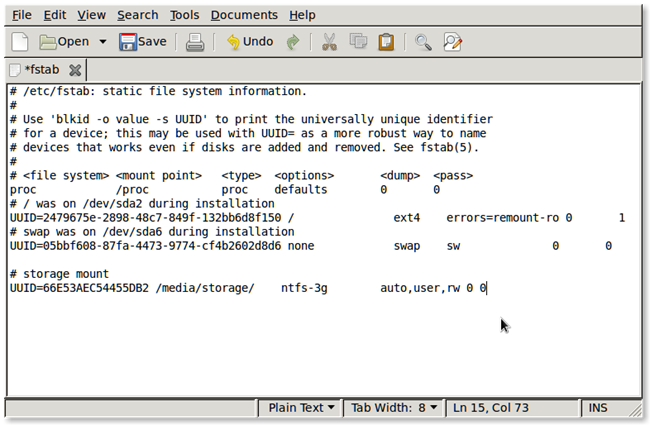This screenshot has height=425, width=650.
Task: Click the INS insert mode indicator
Action: point(598,408)
